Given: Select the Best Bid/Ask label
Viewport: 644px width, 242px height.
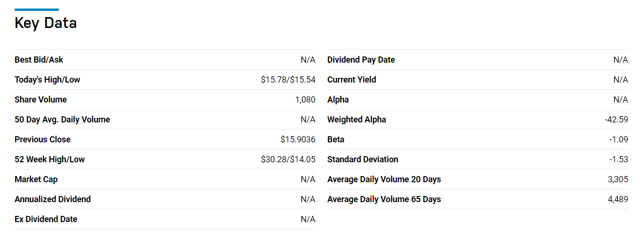Looking at the screenshot, I should click(x=39, y=60).
